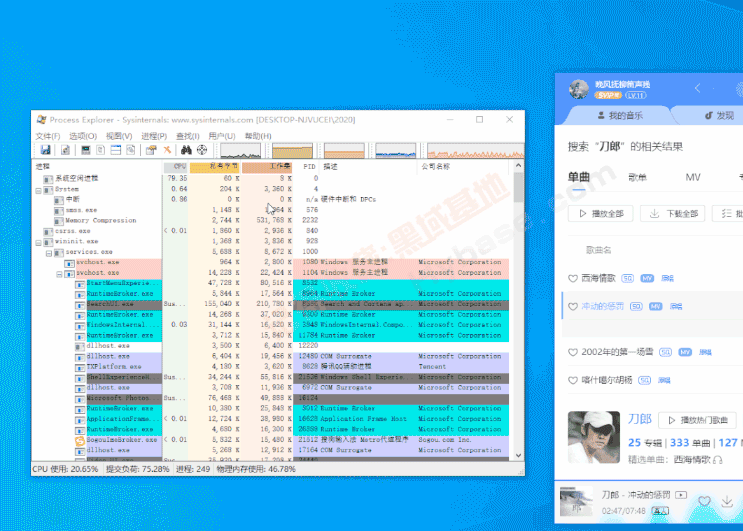The height and width of the screenshot is (531, 743).
Task: Click the download icon in the player bar
Action: (x=727, y=501)
